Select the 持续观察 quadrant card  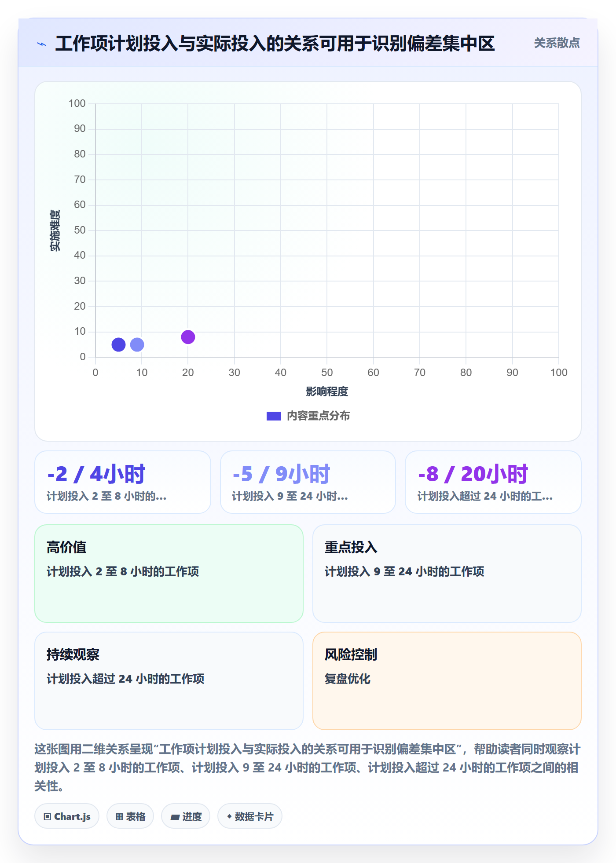[x=169, y=681]
